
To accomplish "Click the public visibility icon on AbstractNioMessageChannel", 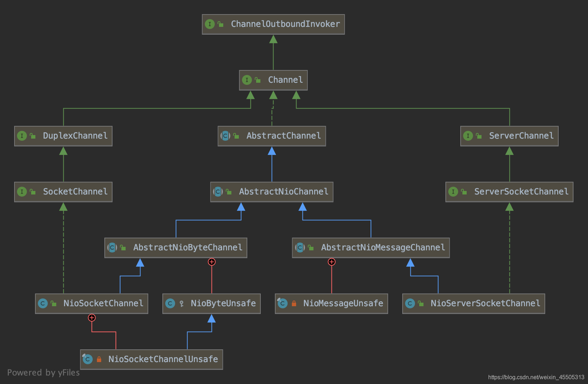I will click(311, 248).
